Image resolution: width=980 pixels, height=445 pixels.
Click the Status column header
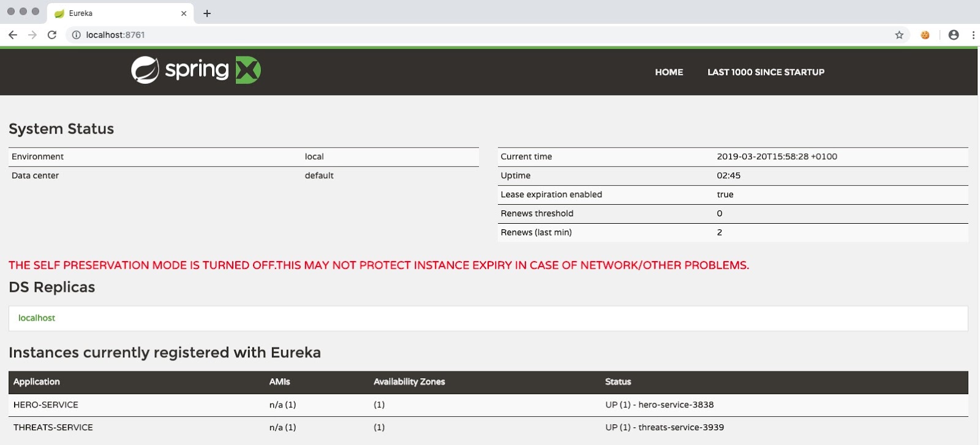(x=618, y=382)
